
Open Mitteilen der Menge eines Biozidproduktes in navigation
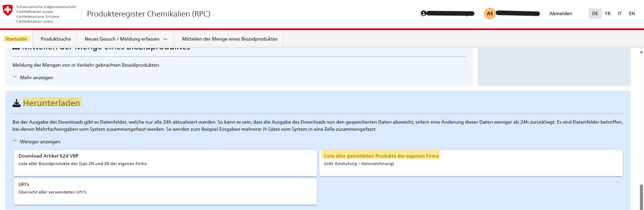point(229,39)
